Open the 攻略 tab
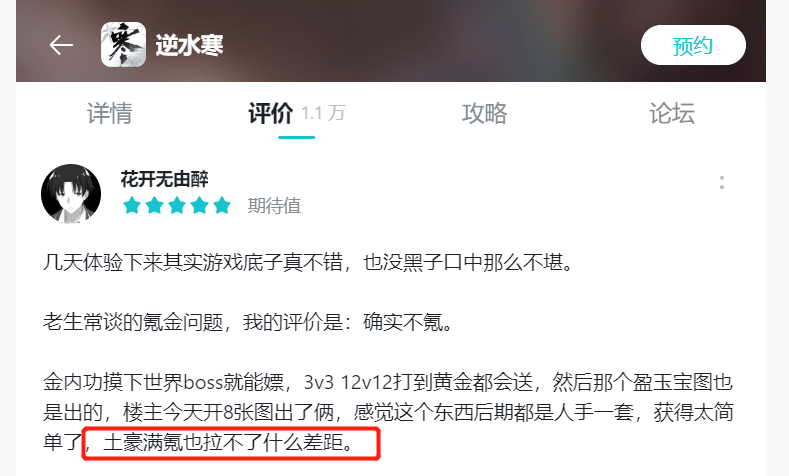 point(485,113)
